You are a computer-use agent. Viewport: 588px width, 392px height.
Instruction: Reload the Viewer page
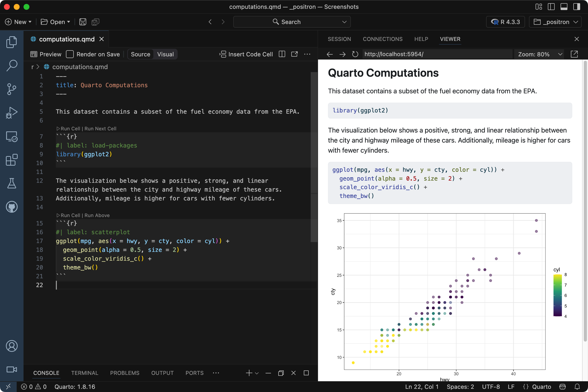pos(355,54)
